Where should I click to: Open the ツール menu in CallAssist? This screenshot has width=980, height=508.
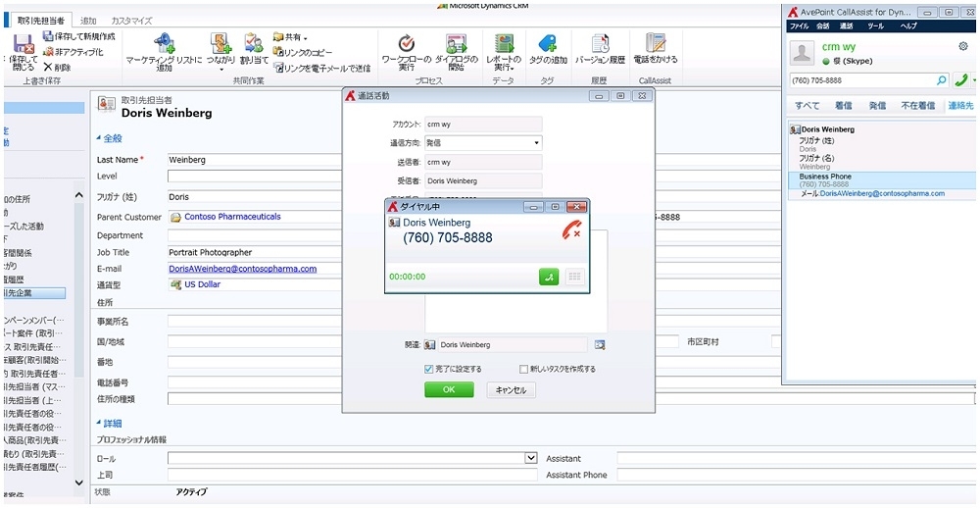pos(875,26)
